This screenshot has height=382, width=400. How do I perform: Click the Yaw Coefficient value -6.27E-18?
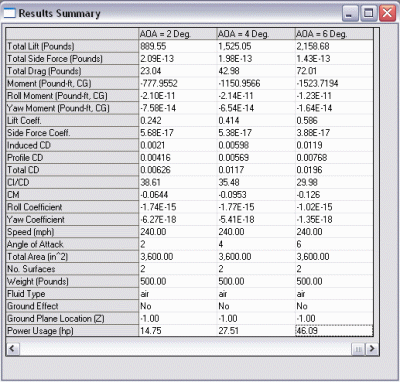click(178, 220)
